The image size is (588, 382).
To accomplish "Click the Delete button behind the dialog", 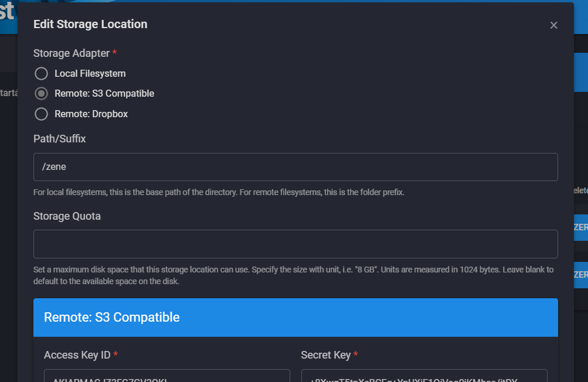I will coord(581,191).
